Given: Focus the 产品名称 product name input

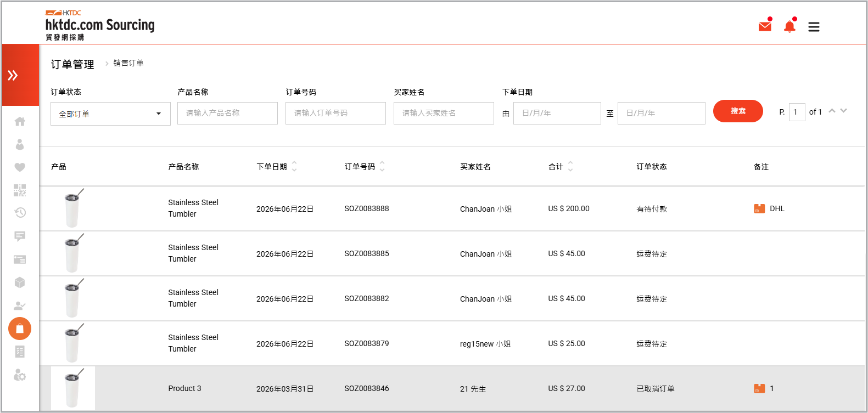Looking at the screenshot, I should tap(227, 113).
